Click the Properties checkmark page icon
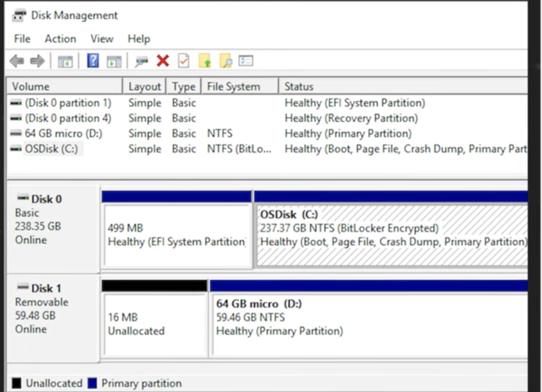Screen dimensions: 542x392 point(184,61)
